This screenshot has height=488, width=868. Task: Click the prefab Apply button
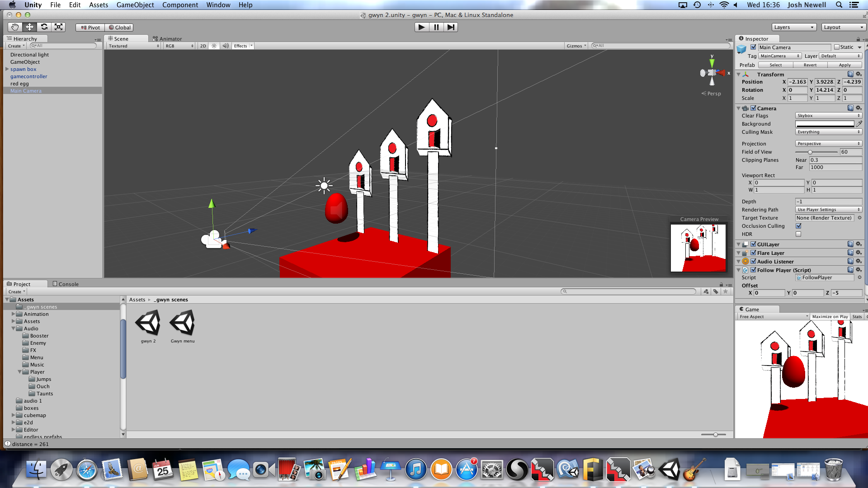844,65
